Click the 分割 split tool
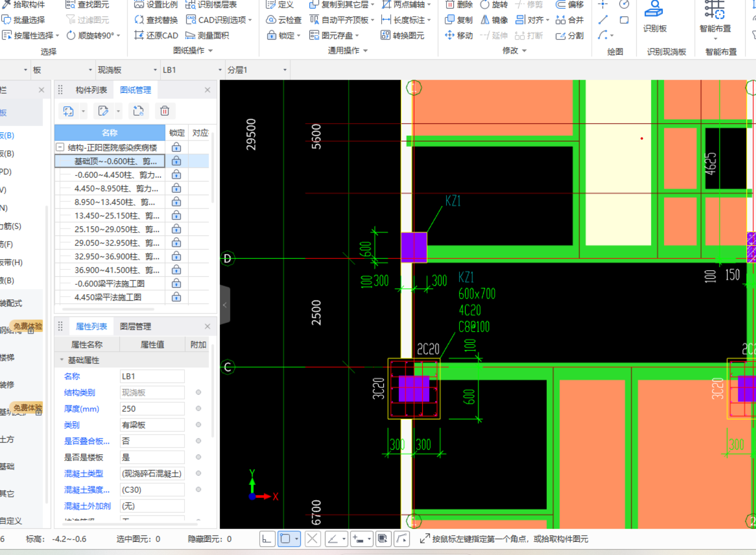The width and height of the screenshot is (756, 555). (x=570, y=35)
